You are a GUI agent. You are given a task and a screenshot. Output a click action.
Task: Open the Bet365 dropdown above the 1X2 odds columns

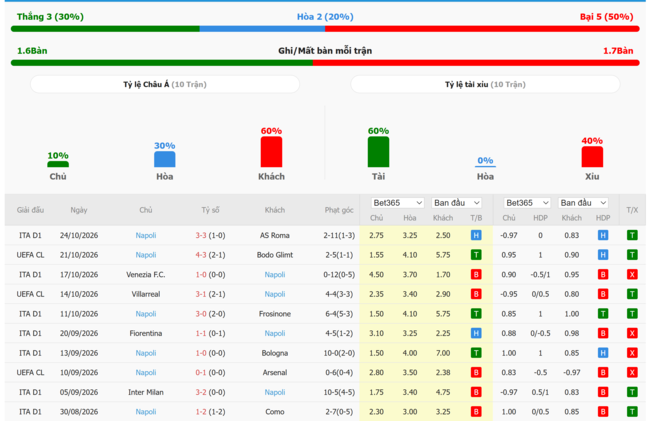(397, 203)
